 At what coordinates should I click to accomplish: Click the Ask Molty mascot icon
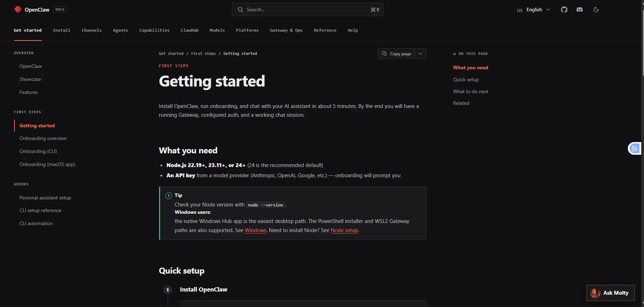[x=595, y=293]
